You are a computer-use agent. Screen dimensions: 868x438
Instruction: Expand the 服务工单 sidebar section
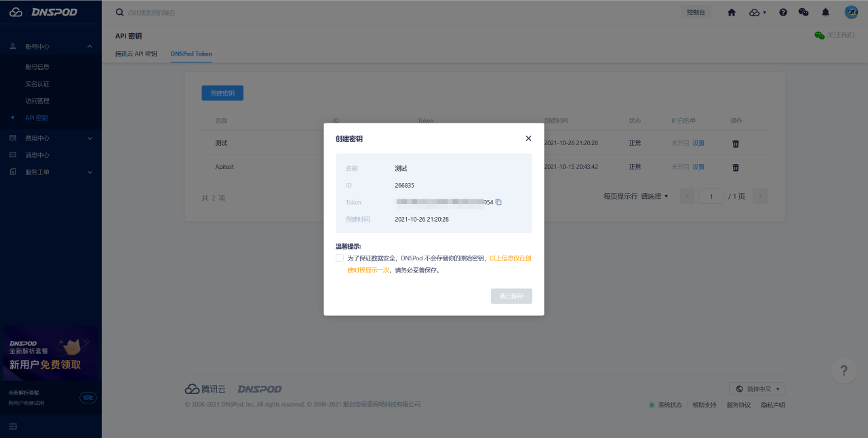[51, 172]
